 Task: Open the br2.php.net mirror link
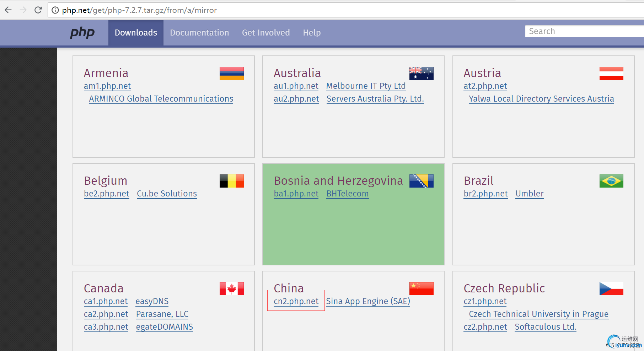[x=486, y=194]
